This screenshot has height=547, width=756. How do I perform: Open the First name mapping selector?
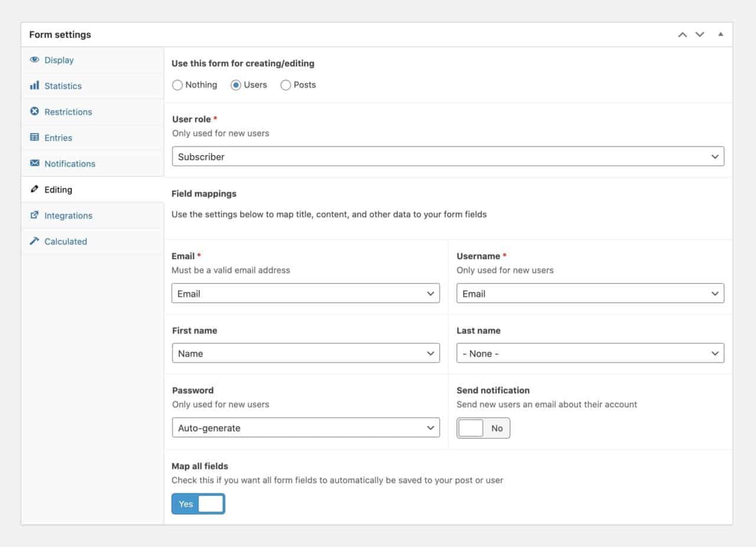[305, 353]
